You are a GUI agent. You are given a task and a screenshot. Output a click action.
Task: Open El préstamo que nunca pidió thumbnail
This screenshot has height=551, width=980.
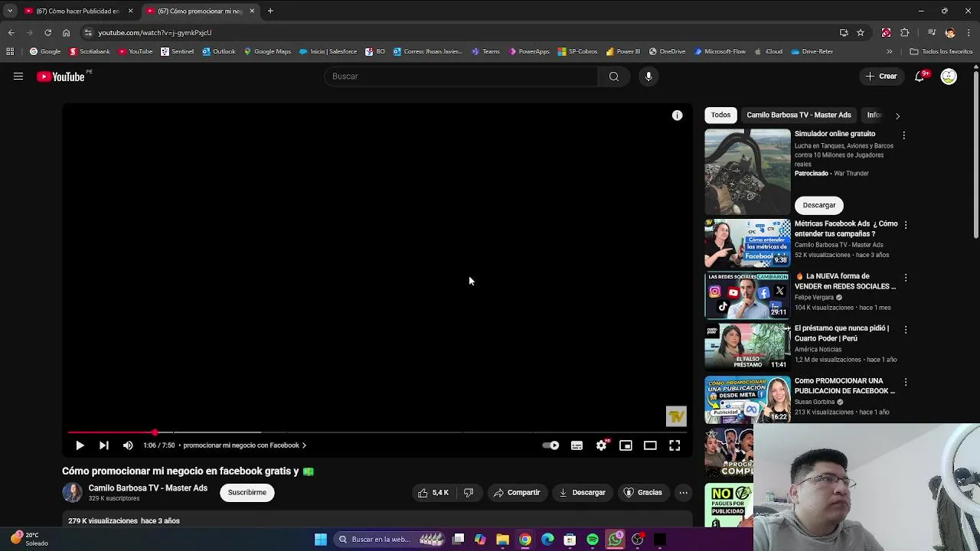[747, 347]
